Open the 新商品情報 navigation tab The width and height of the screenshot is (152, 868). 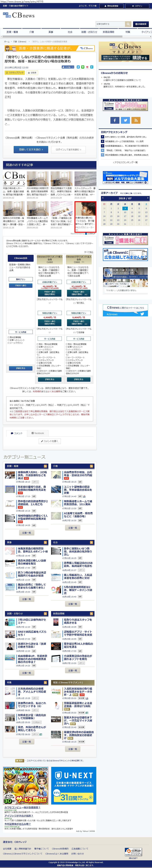click(x=108, y=32)
